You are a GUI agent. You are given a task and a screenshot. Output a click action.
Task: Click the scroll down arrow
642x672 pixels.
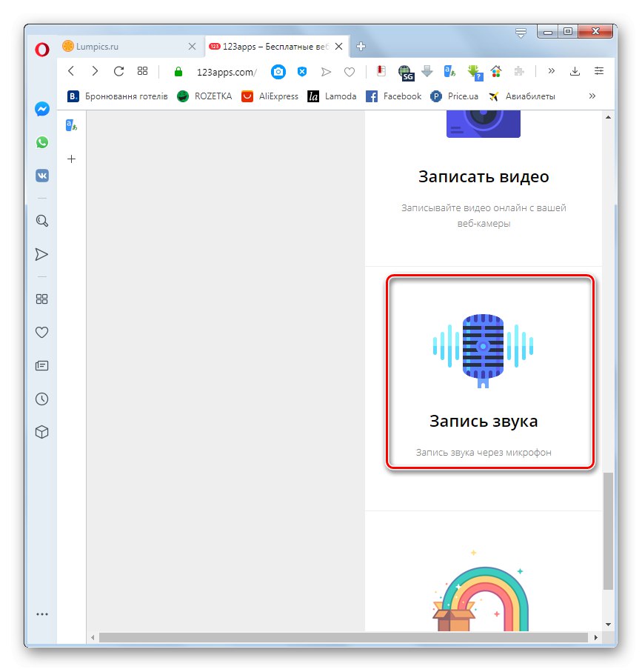608,625
